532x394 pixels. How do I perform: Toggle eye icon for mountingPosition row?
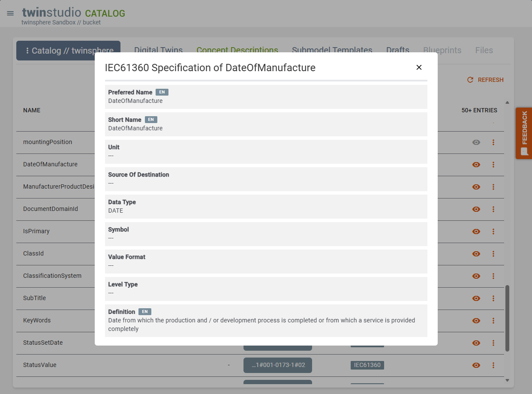point(476,142)
